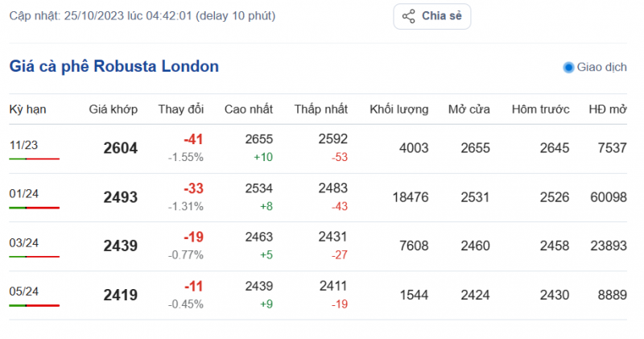
Task: Click the Thay đổi column header
Action: pos(181,109)
